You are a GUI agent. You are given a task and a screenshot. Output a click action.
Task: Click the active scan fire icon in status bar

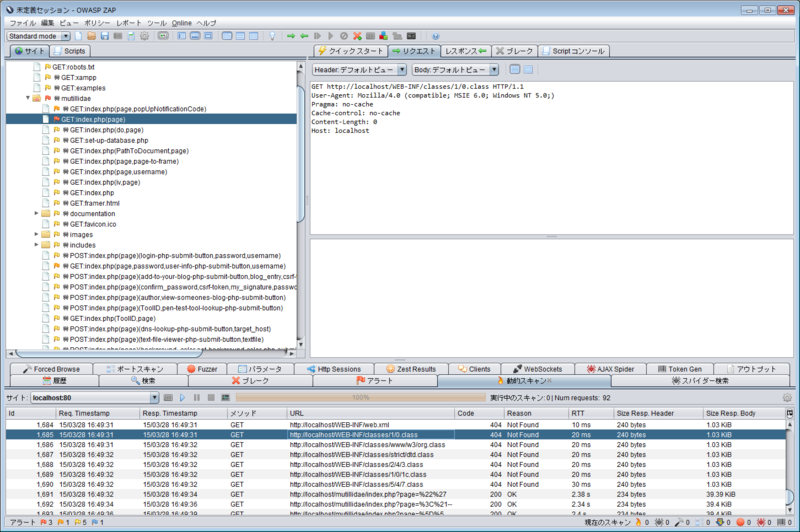pyautogui.click(x=638, y=522)
